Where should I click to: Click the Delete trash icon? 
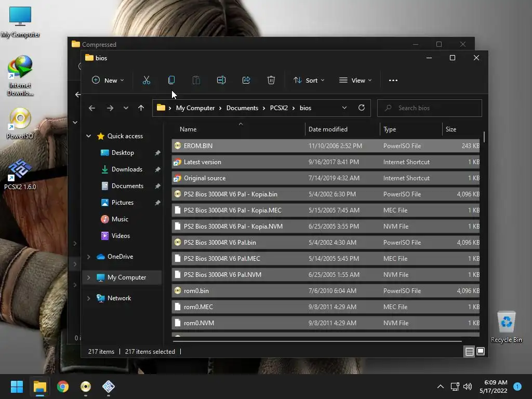[271, 81]
